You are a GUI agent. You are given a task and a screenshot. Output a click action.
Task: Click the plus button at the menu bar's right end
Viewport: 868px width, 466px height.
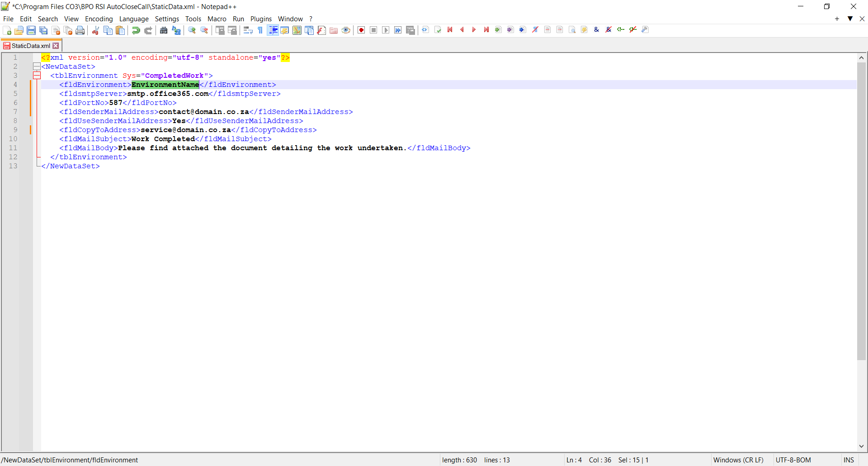pos(837,19)
